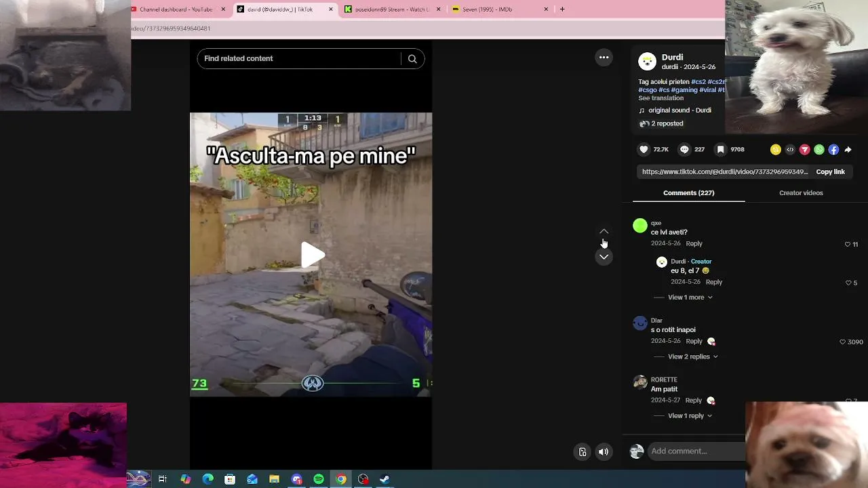The height and width of the screenshot is (488, 868).
Task: Click the comment bubble icon showing 227
Action: 684,150
